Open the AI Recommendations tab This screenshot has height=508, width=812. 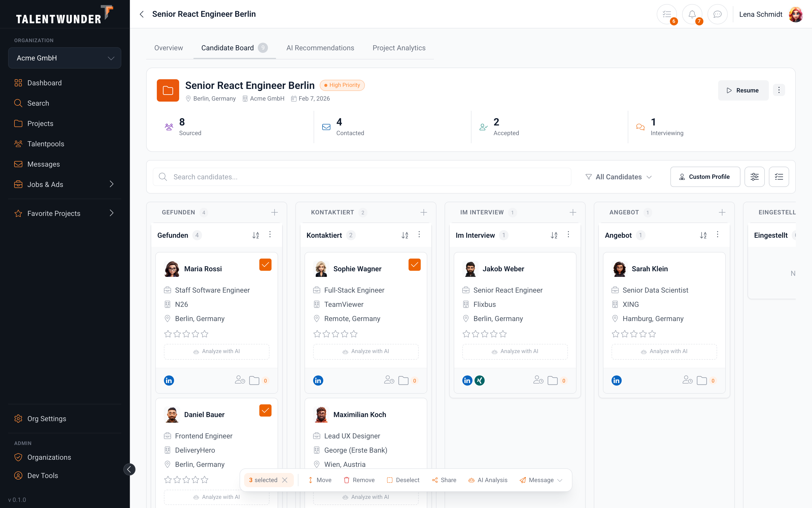click(320, 48)
